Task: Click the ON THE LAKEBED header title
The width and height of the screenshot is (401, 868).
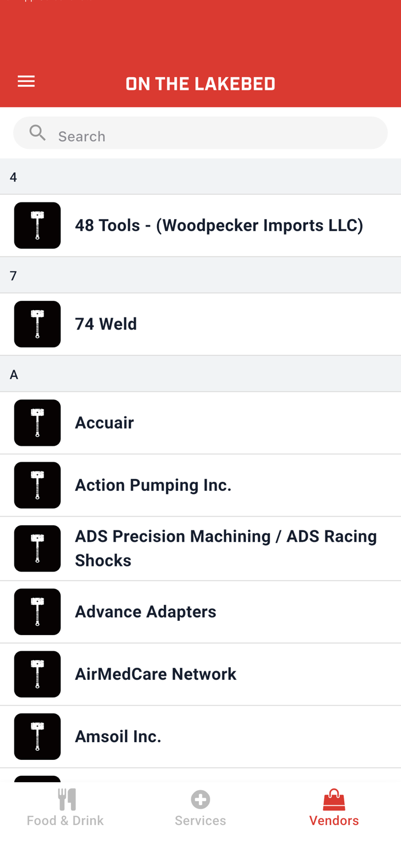Action: (200, 84)
